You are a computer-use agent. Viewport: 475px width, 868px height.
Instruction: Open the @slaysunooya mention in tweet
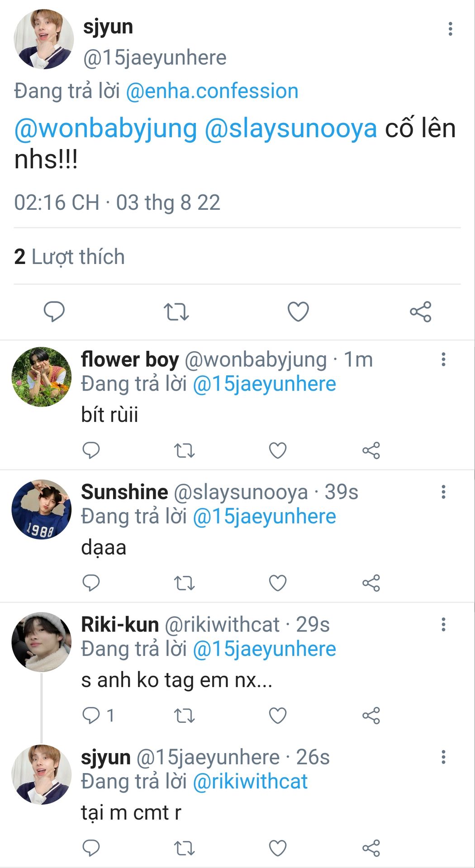290,128
